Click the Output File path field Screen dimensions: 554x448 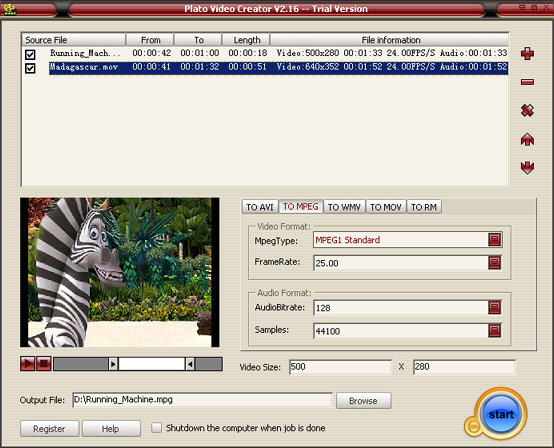coord(202,400)
